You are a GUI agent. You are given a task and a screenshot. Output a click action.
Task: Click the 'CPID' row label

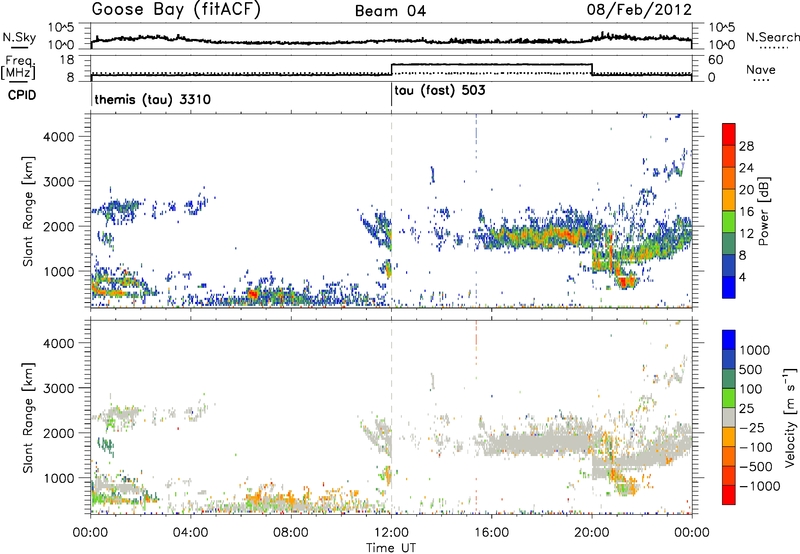22,95
